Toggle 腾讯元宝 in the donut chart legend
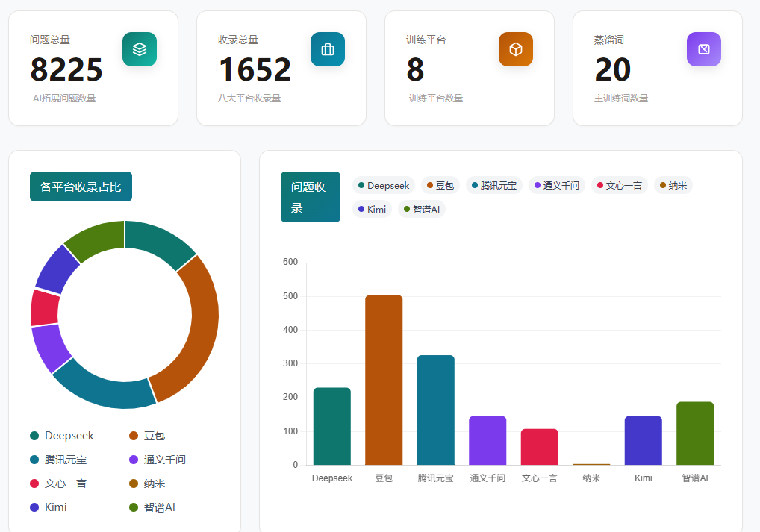Screen dimensions: 760x532 point(58,460)
